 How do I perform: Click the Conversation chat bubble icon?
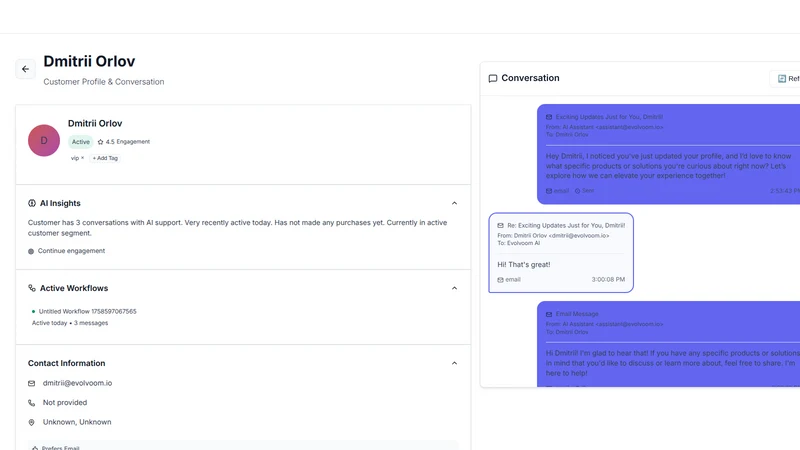pos(493,78)
